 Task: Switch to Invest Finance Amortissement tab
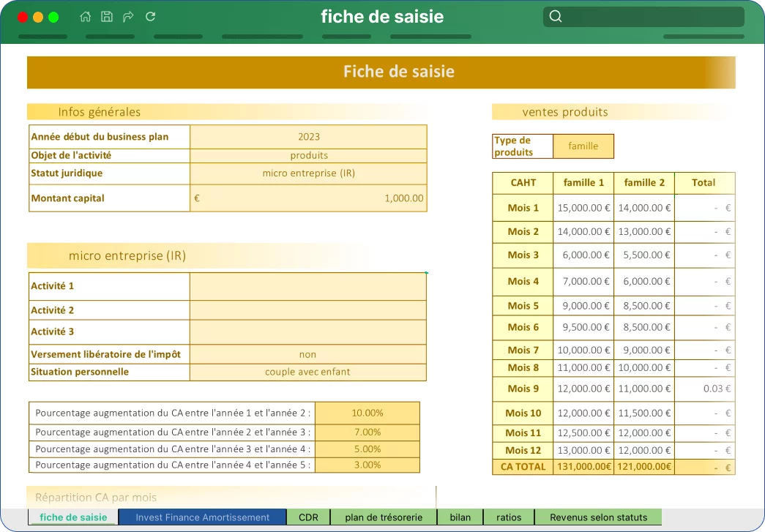point(203,517)
